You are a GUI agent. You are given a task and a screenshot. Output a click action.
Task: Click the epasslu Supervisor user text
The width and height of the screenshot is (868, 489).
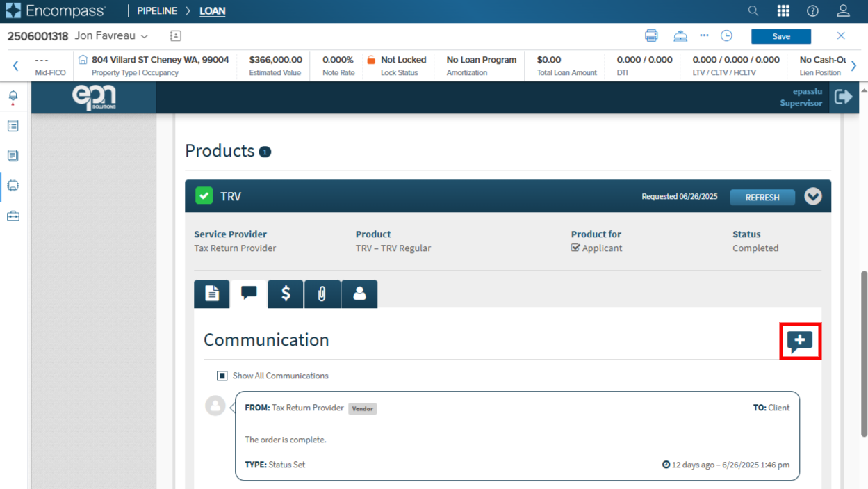(x=801, y=97)
